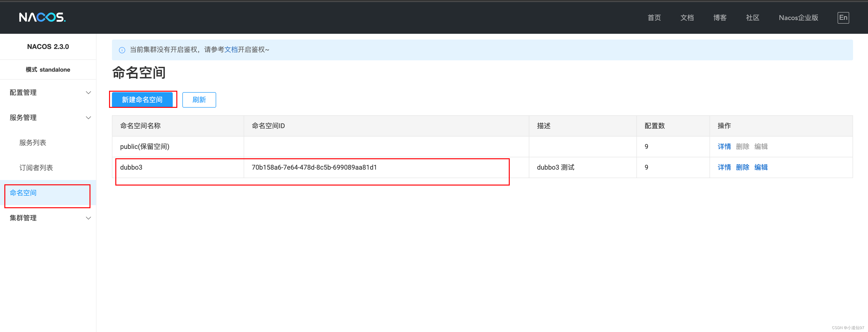The height and width of the screenshot is (332, 868).
Task: Switch language with the En button
Action: (x=843, y=18)
